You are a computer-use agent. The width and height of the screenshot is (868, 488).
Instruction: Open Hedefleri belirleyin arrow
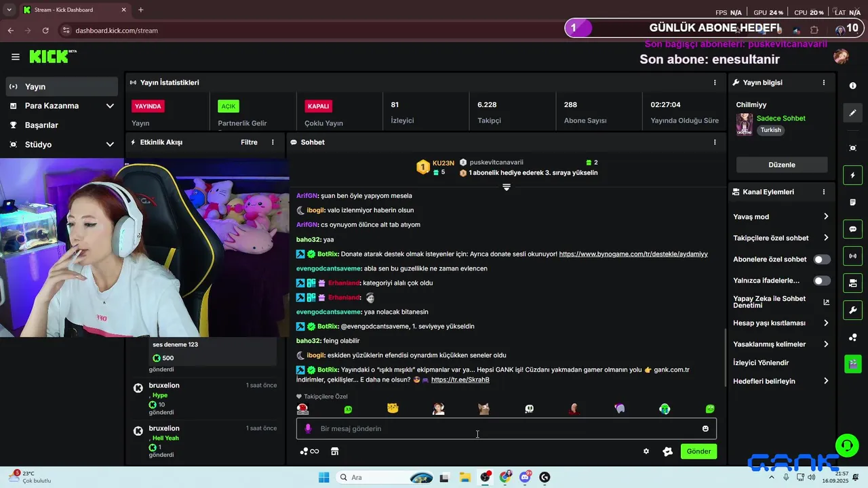(825, 381)
